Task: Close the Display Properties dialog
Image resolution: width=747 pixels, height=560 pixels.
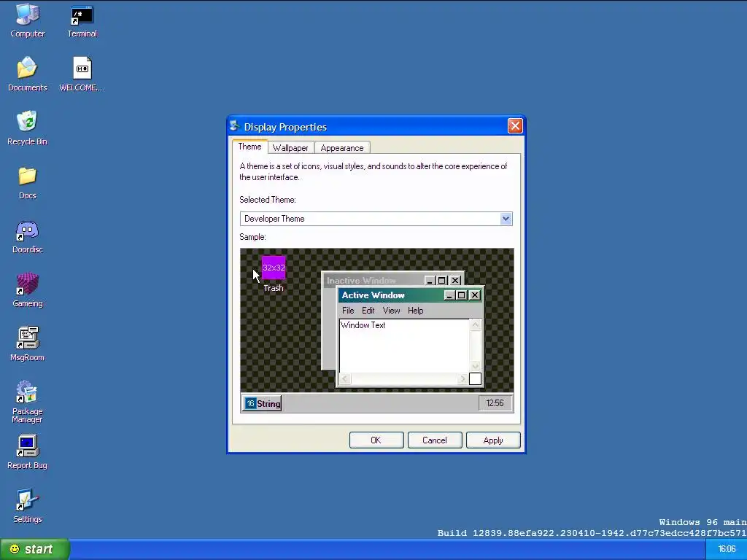Action: tap(515, 125)
